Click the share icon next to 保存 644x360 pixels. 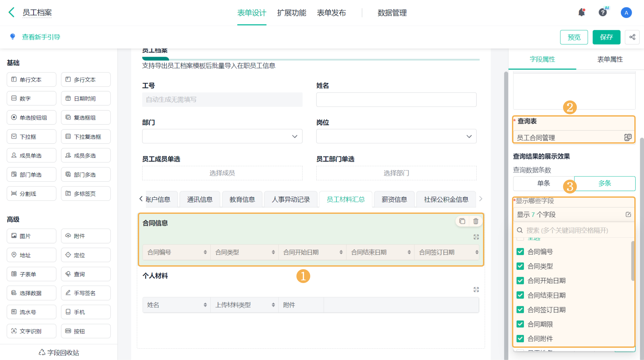[x=632, y=37]
